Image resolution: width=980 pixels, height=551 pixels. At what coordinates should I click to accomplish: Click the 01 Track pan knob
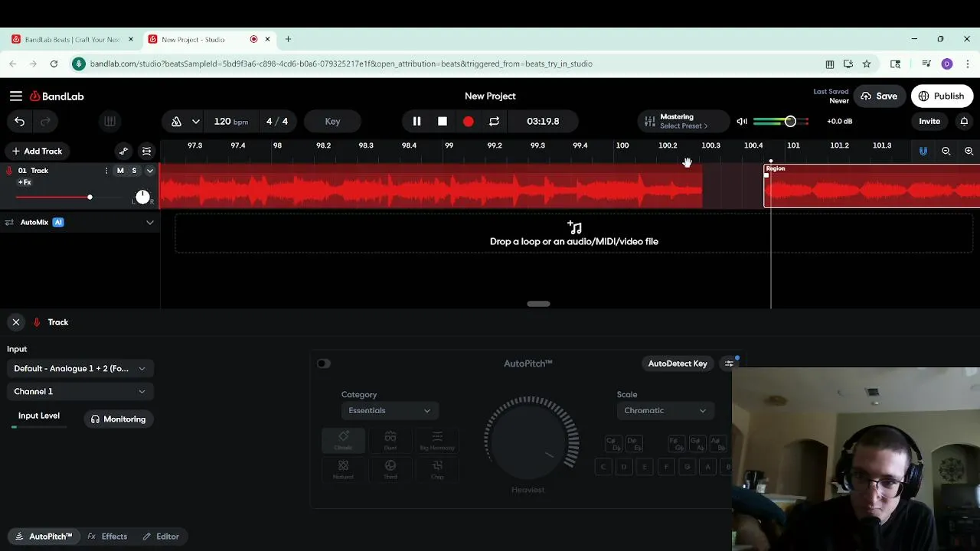[142, 197]
